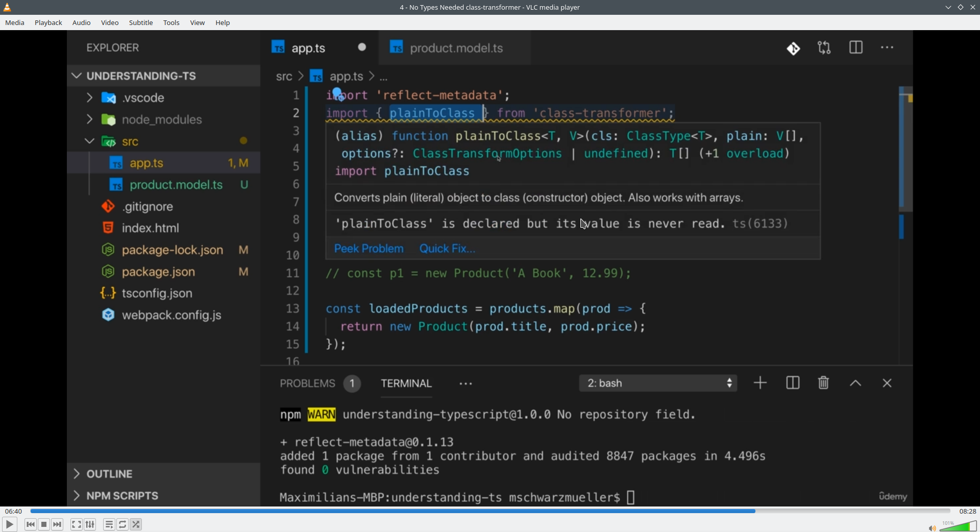The height and width of the screenshot is (532, 980).
Task: Open the Video menu
Action: [x=110, y=23]
